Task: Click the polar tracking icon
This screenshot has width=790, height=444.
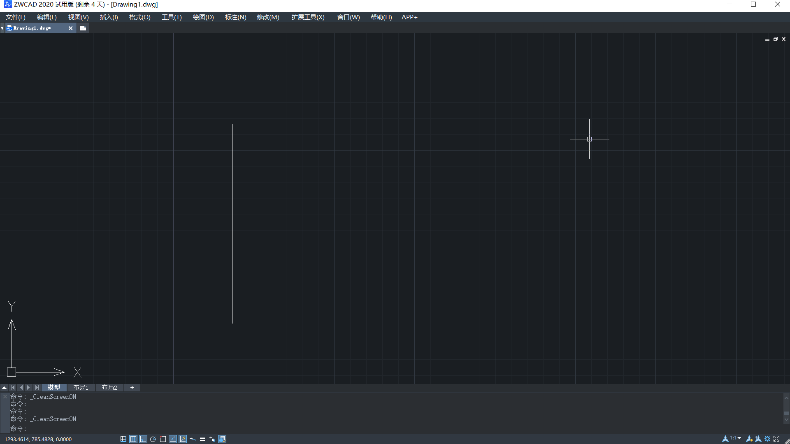Action: 153,438
